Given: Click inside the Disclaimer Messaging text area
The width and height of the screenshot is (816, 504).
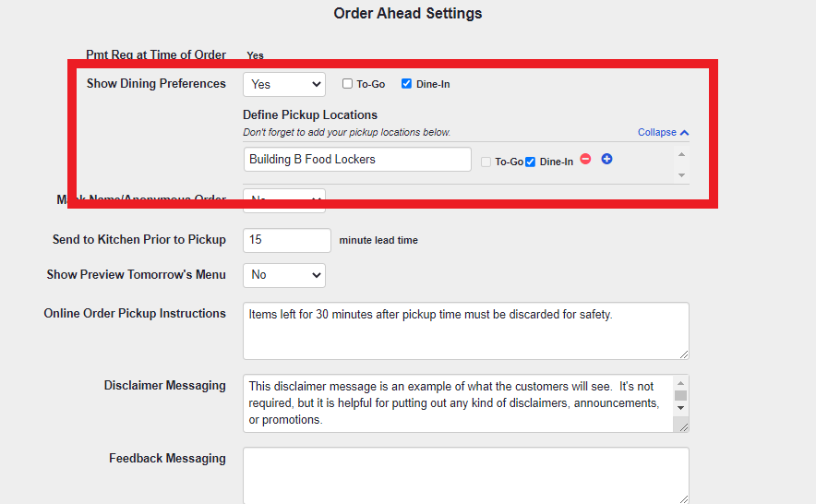Looking at the screenshot, I should (457, 403).
